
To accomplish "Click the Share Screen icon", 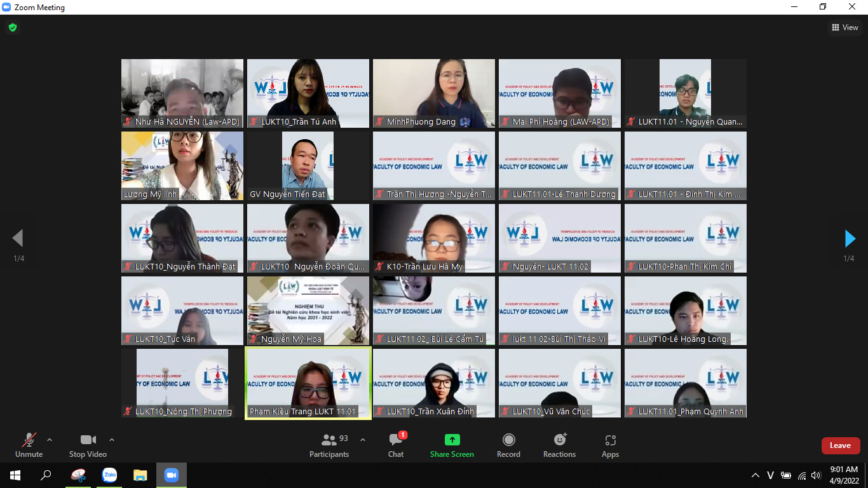I will (452, 440).
